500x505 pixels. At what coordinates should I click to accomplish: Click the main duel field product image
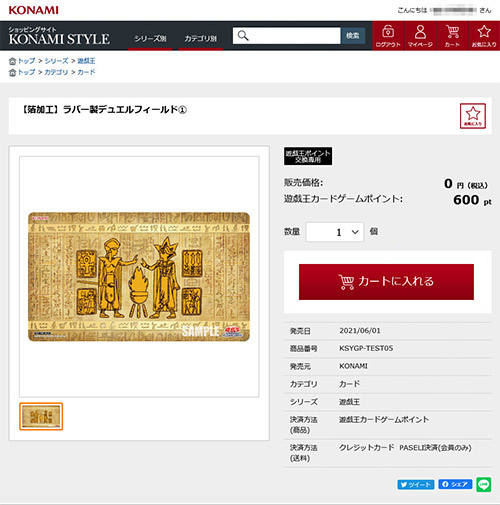point(139,277)
